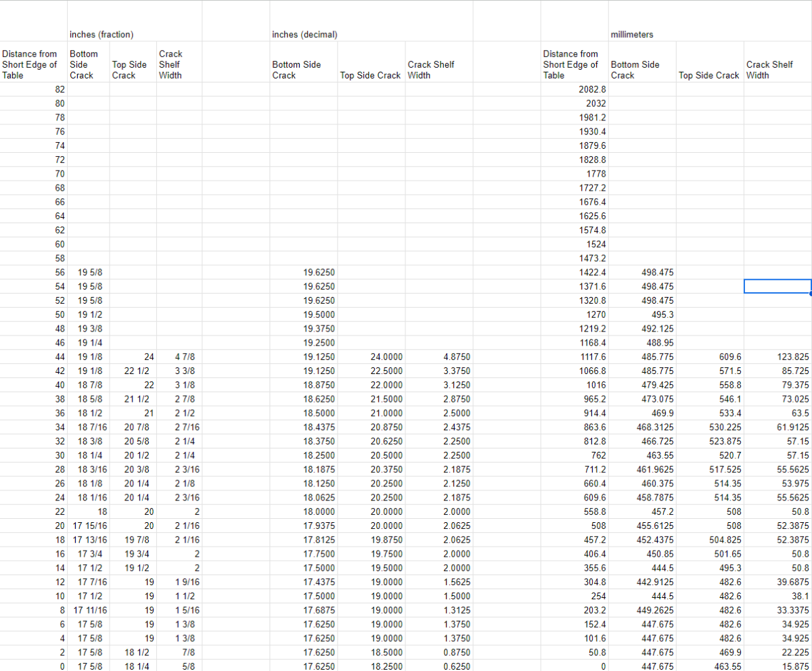Select the millimeter cell 39.6875
This screenshot has width=812, height=671.
point(777,582)
